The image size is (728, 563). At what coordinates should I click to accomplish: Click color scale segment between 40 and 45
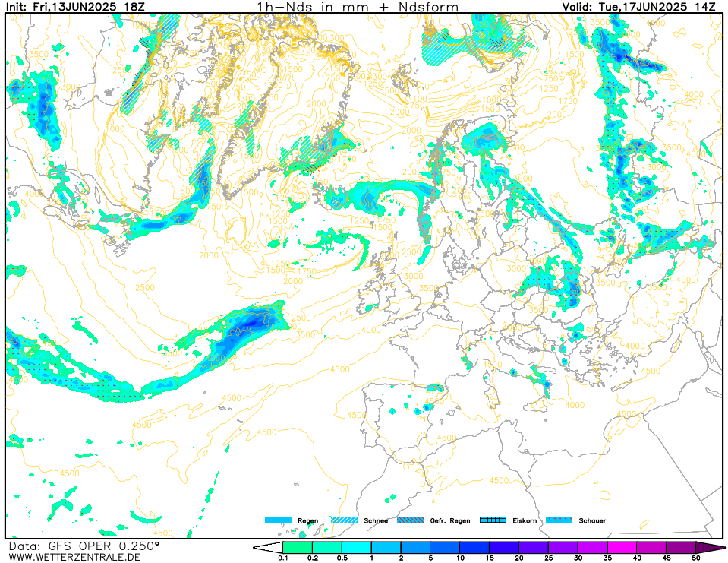pos(652,548)
